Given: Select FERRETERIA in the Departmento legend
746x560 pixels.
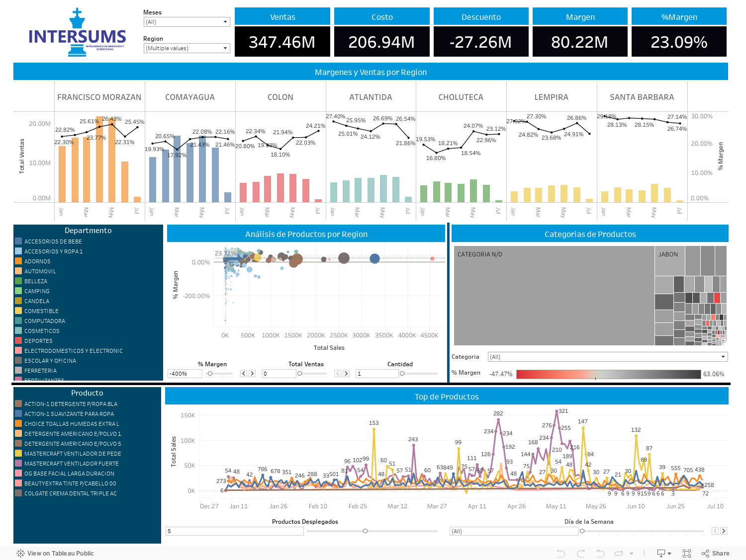Looking at the screenshot, I should [x=40, y=371].
